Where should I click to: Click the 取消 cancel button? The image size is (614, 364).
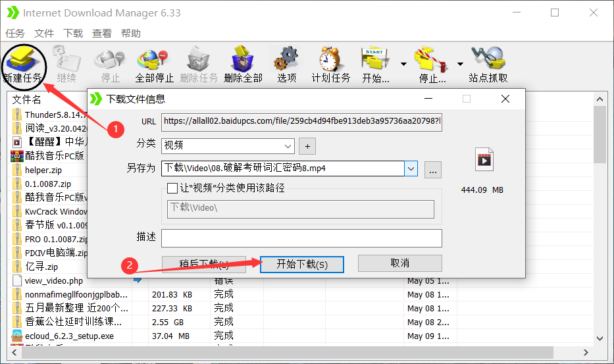tap(400, 263)
